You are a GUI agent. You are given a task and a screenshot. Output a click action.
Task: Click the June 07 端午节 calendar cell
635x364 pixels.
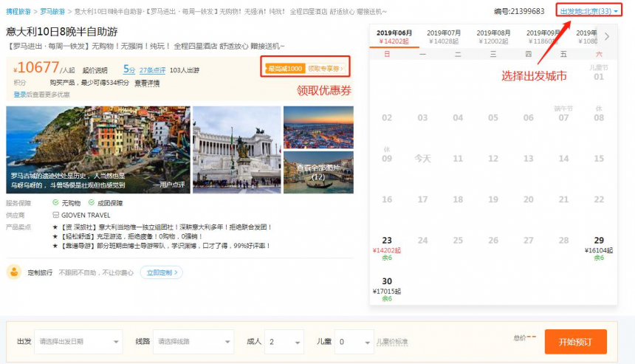(x=563, y=114)
